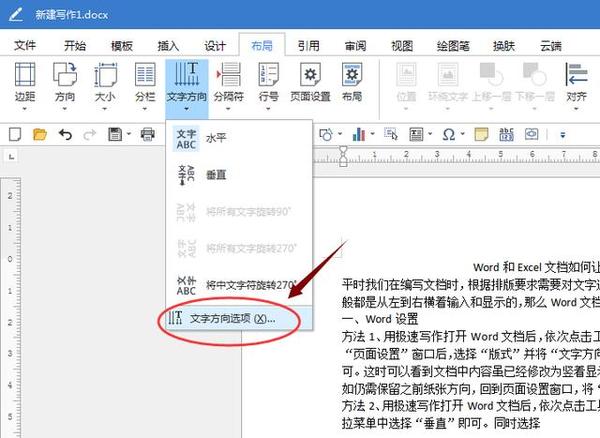Choose 水平 horizontal text direction
Viewport: 600px width, 438px height.
pos(239,138)
